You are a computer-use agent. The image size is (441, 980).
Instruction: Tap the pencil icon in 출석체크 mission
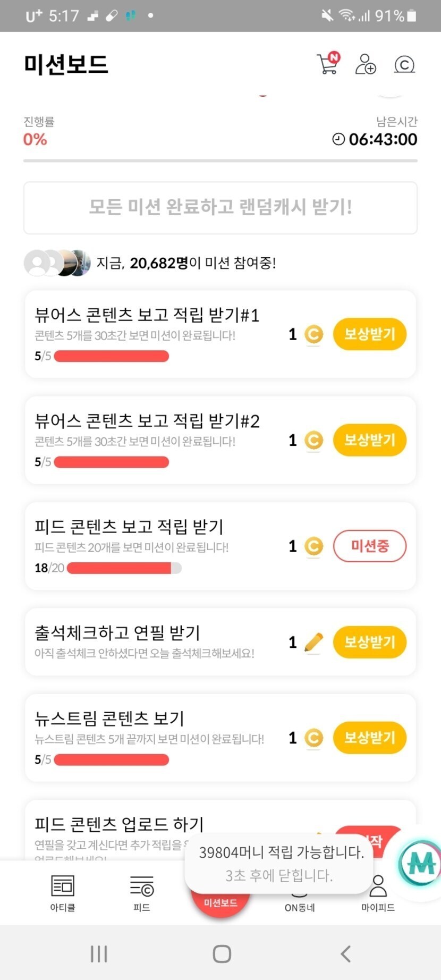(313, 642)
